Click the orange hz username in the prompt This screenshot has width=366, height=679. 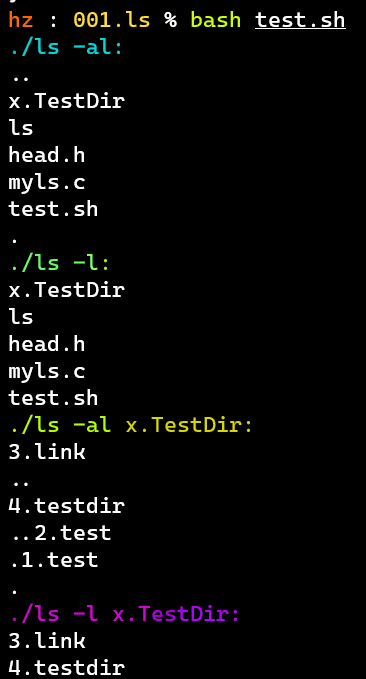click(x=21, y=20)
